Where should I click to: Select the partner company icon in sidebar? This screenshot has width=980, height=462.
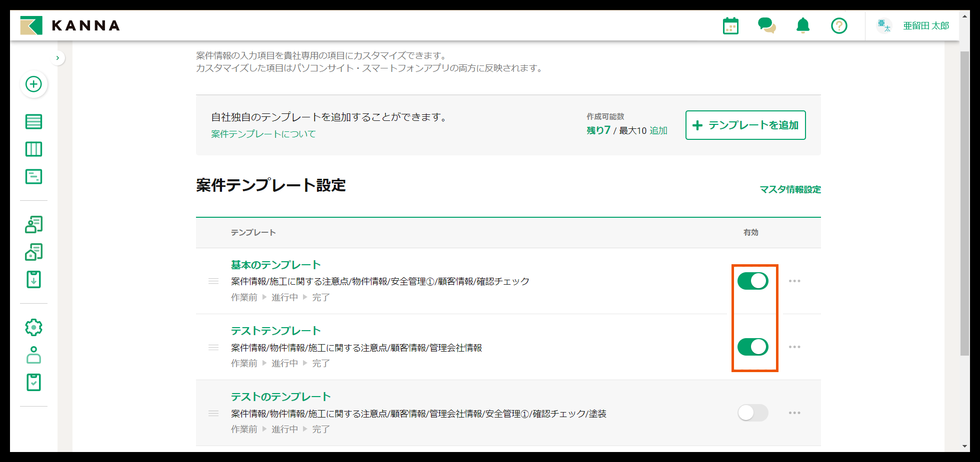tap(33, 252)
